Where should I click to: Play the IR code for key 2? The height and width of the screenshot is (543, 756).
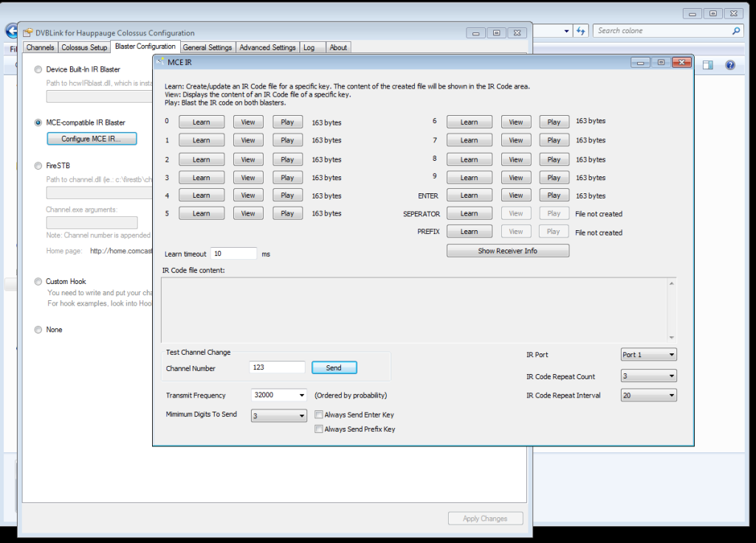288,159
